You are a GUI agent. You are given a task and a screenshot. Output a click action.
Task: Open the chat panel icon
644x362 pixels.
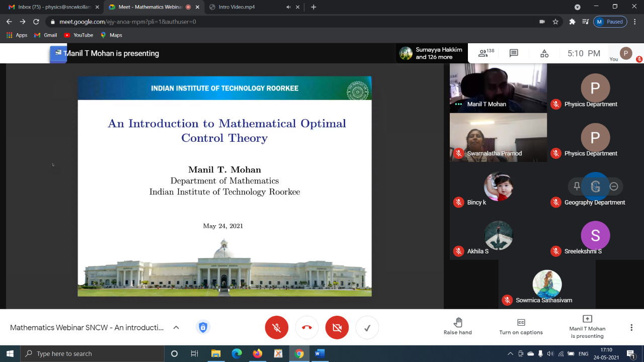click(514, 53)
